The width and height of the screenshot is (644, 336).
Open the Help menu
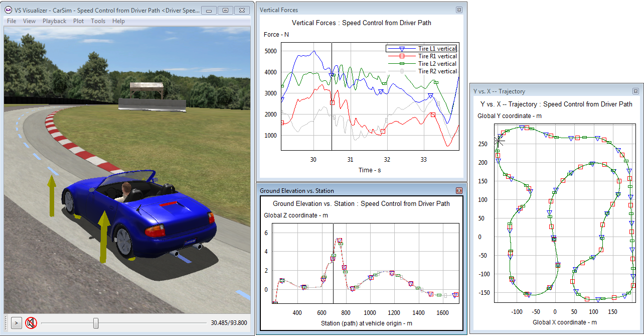[118, 21]
